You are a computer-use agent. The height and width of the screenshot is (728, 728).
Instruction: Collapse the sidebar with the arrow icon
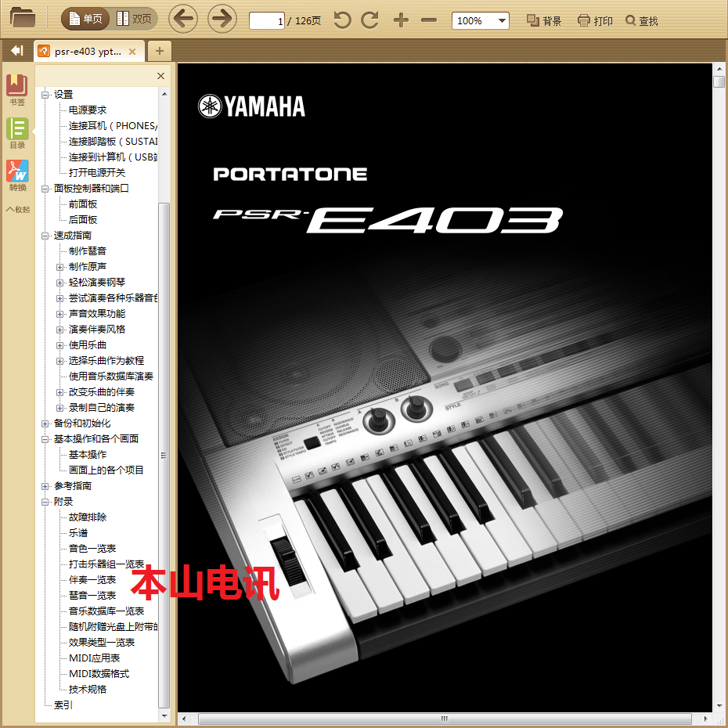[x=16, y=51]
